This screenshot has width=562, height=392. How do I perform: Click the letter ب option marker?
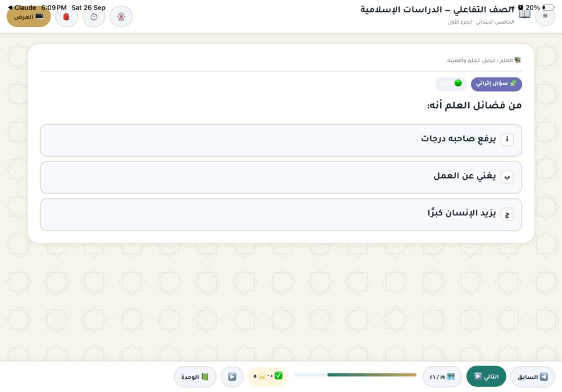click(507, 177)
